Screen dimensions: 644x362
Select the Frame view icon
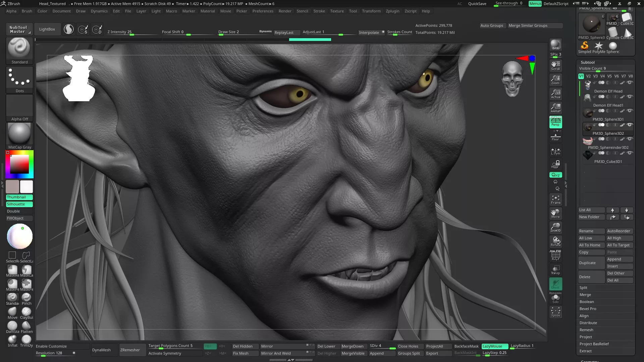click(x=555, y=200)
